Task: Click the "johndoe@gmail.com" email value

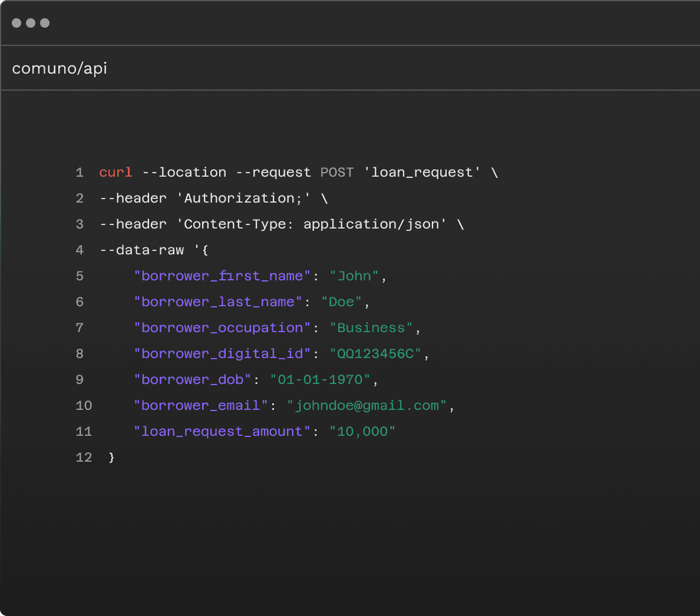Action: pyautogui.click(x=367, y=406)
